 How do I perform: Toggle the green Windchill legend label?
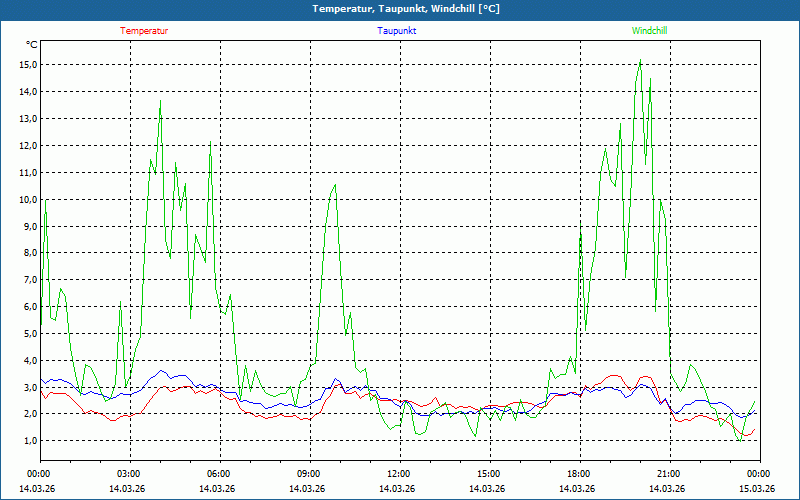click(x=649, y=31)
